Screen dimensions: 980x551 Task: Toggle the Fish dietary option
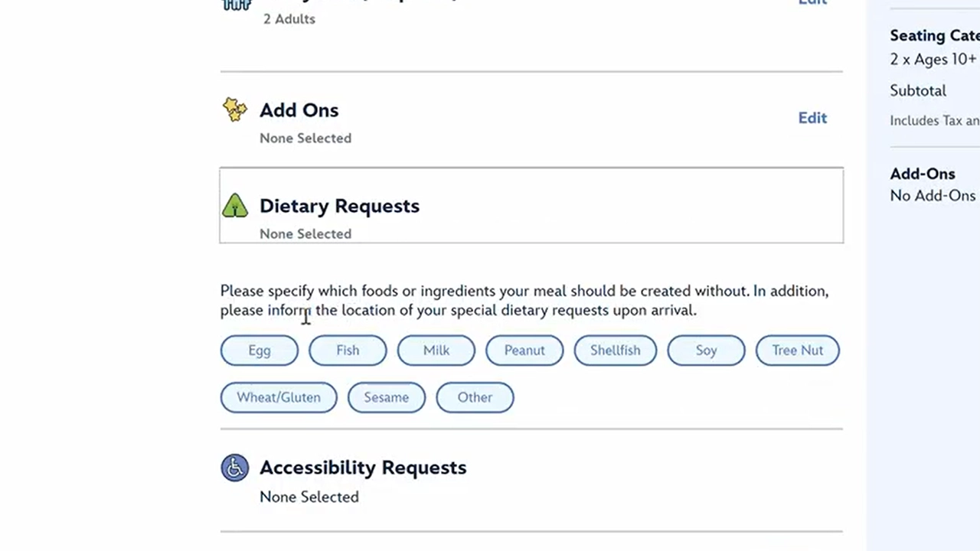[x=348, y=350]
